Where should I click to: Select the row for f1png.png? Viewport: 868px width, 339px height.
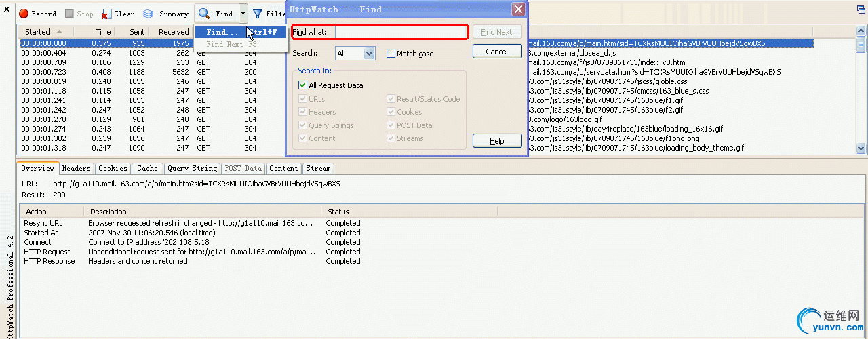click(x=437, y=138)
